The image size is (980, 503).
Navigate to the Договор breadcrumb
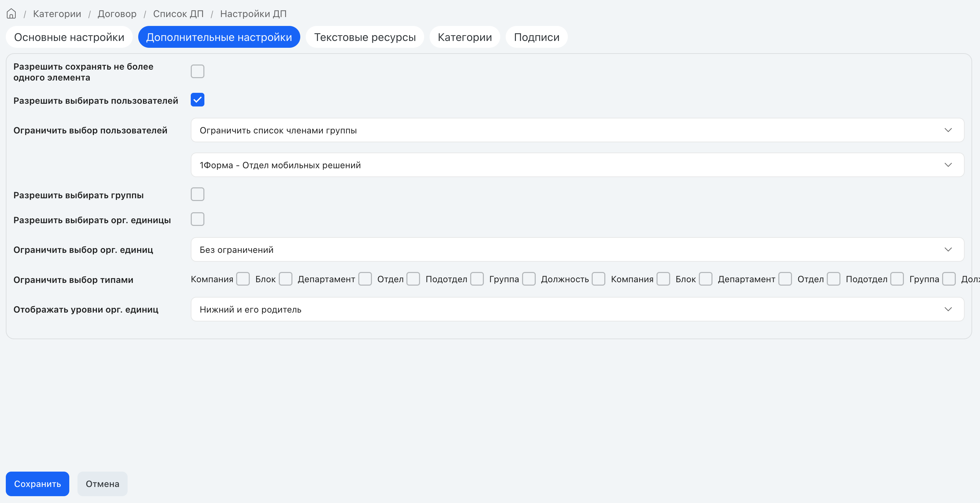(117, 14)
